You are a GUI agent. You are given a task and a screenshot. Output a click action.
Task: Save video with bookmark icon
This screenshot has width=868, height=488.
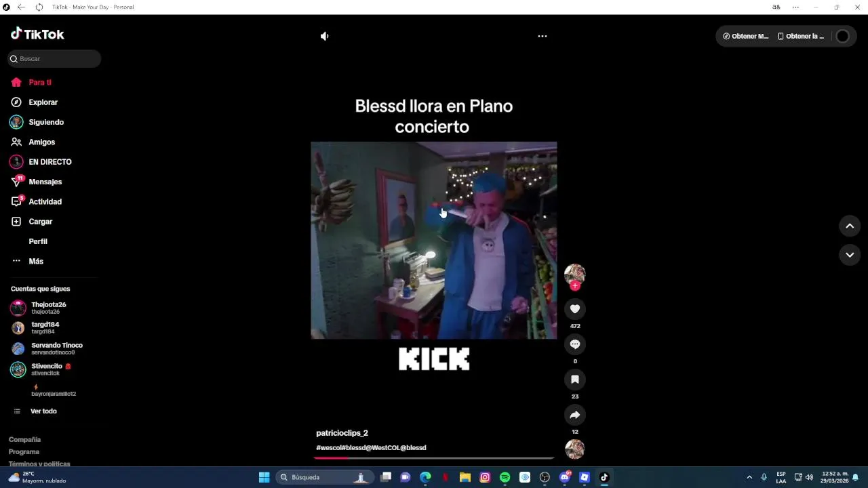pos(575,380)
